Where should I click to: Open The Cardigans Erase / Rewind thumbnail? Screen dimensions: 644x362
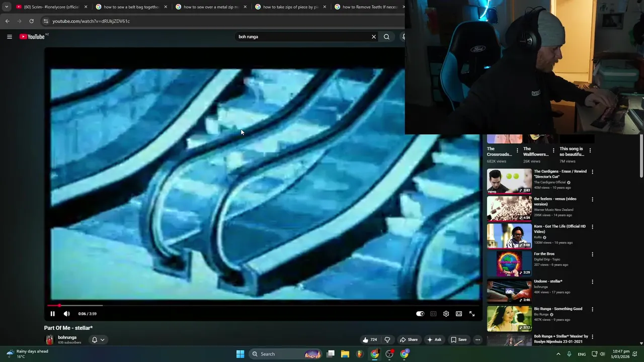(509, 181)
